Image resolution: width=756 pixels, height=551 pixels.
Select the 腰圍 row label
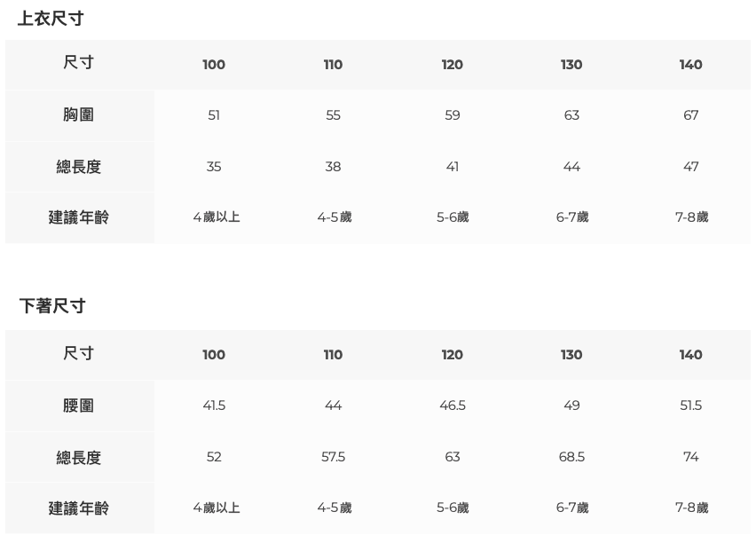[79, 405]
